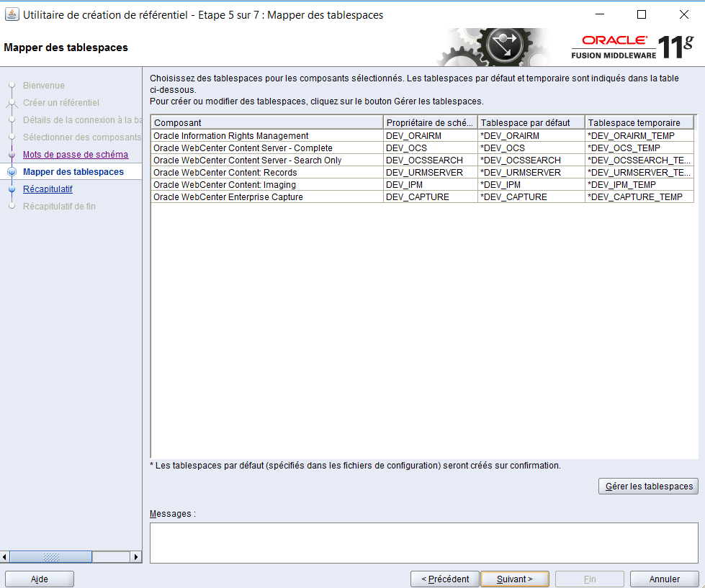
Task: Click right arrow of sidebar horizontal scrollbar
Action: (135, 557)
